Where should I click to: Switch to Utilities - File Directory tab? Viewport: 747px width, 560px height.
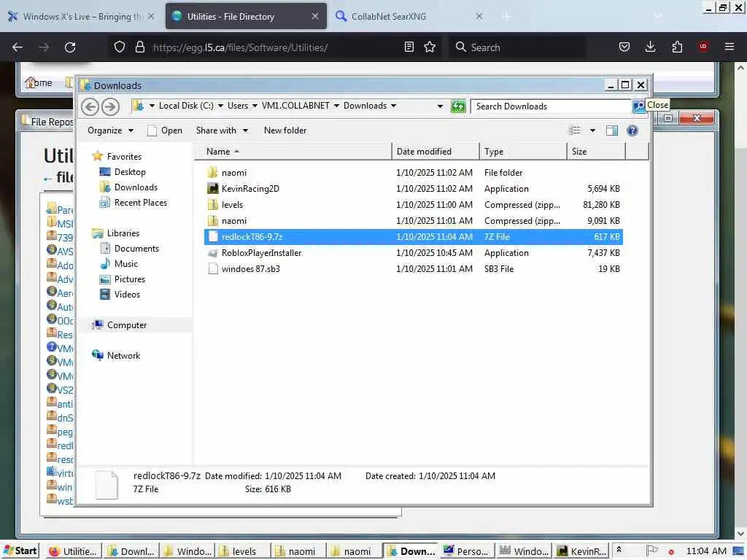tap(247, 16)
